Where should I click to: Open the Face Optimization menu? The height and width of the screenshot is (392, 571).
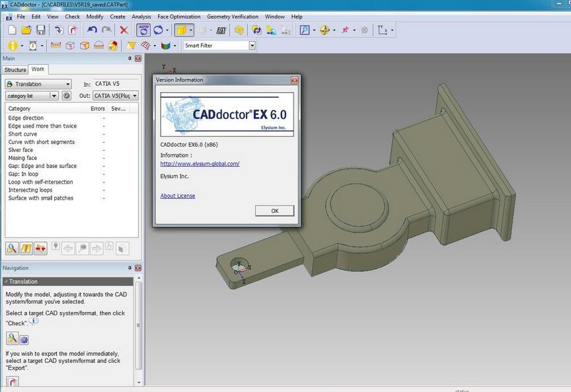(179, 17)
